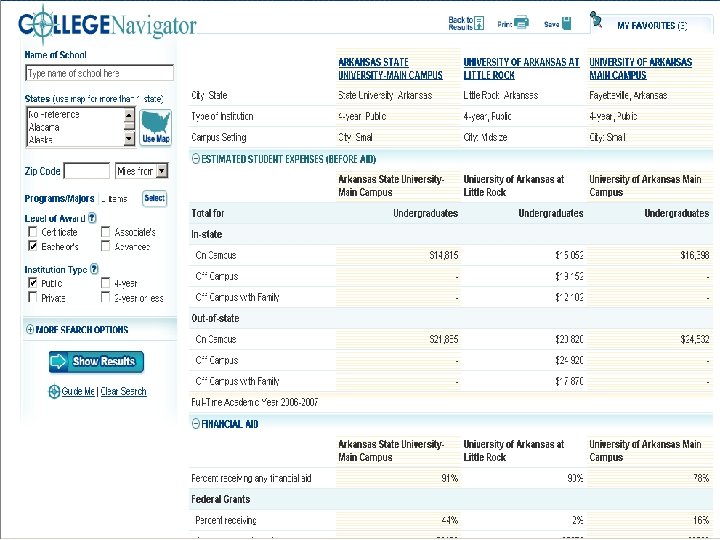The height and width of the screenshot is (540, 720).
Task: Click help icon beside Level of Award
Action: (x=92, y=218)
